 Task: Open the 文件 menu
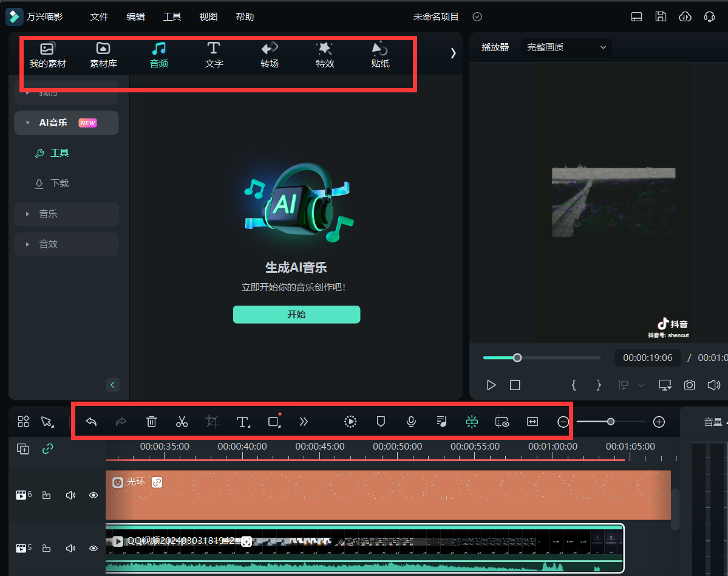pos(99,17)
